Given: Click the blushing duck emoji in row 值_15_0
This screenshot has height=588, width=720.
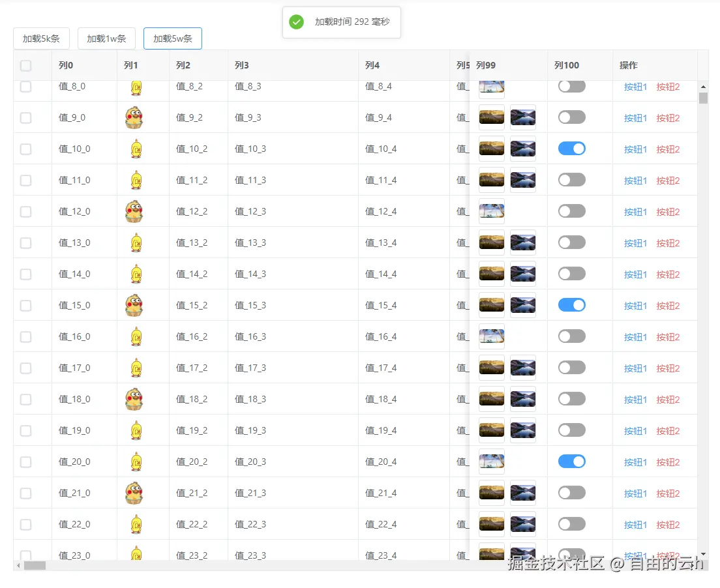Looking at the screenshot, I should point(134,305).
